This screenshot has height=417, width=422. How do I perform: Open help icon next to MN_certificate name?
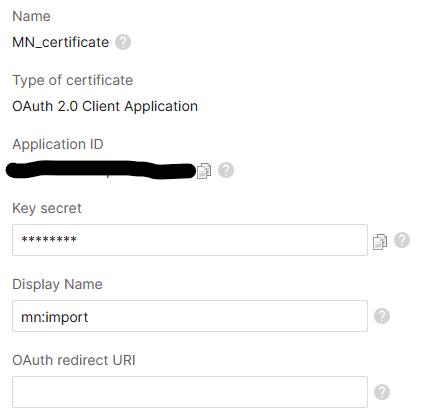[x=123, y=42]
